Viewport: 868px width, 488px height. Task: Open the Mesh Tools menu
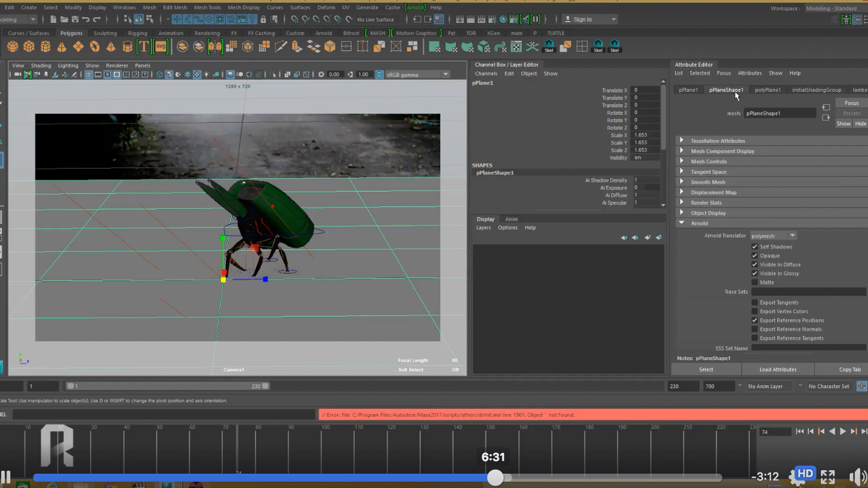(207, 7)
